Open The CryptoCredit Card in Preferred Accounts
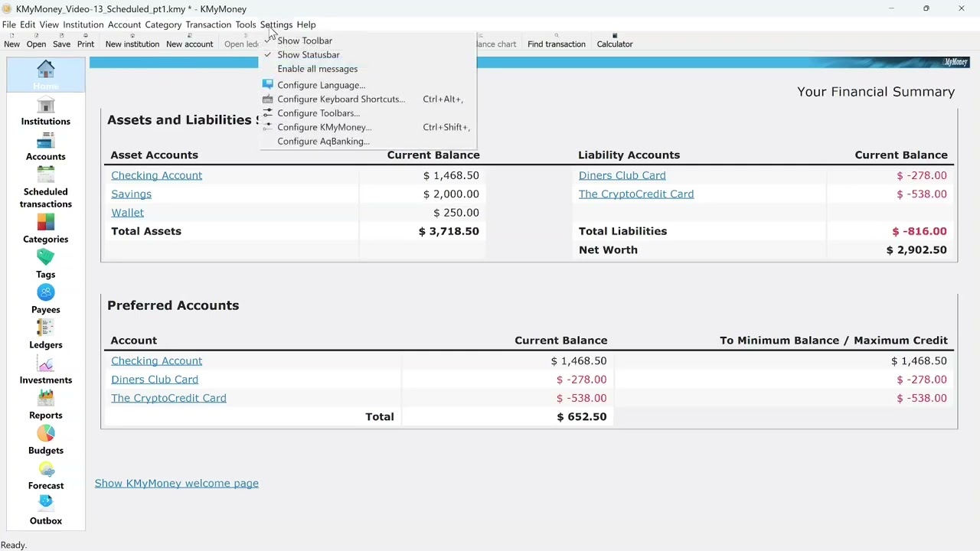The image size is (980, 551). [168, 398]
